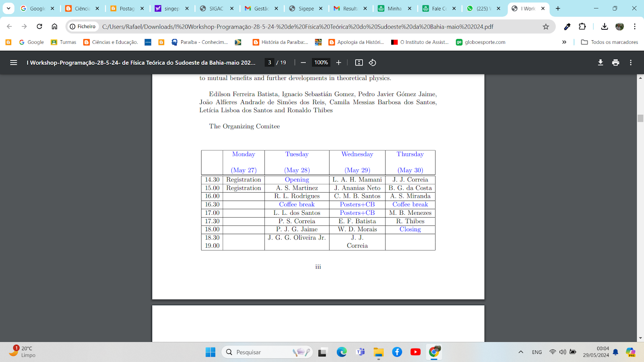
Task: Open the PDF viewer sidebar menu icon
Action: click(13, 62)
